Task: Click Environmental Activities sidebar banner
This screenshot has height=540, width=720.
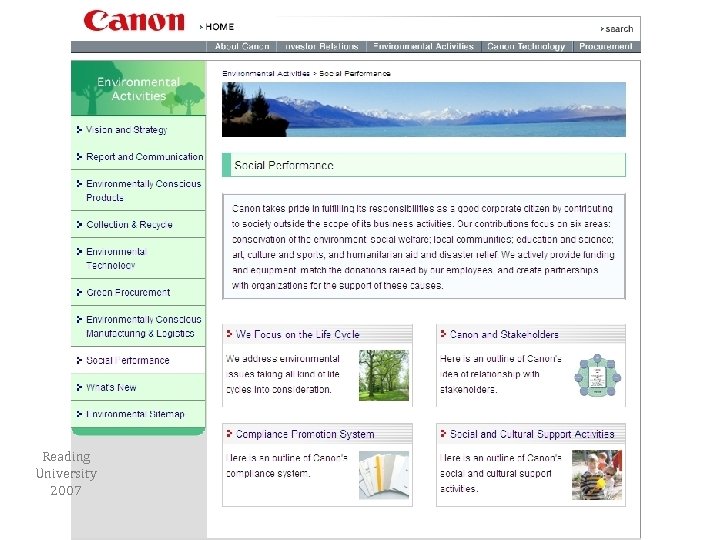Action: (138, 88)
